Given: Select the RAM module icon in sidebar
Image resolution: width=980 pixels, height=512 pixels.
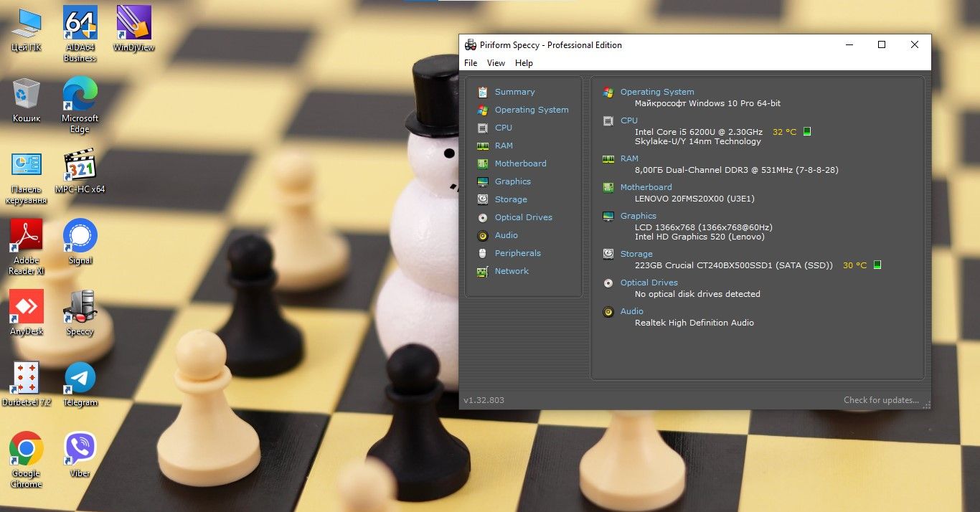Looking at the screenshot, I should [483, 146].
